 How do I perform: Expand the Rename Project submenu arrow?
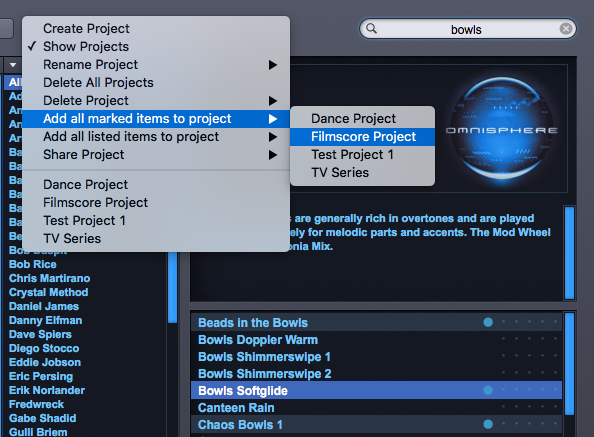tap(272, 65)
